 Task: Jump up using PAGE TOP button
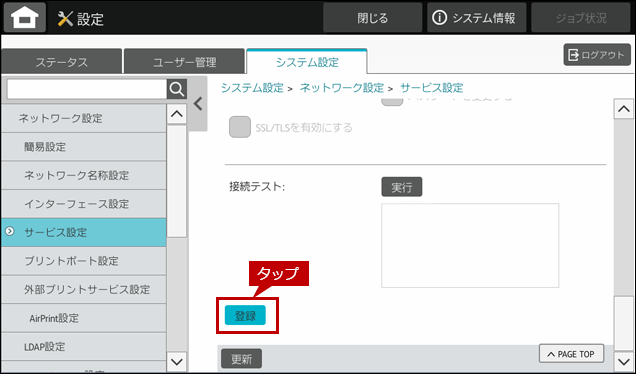coord(571,354)
